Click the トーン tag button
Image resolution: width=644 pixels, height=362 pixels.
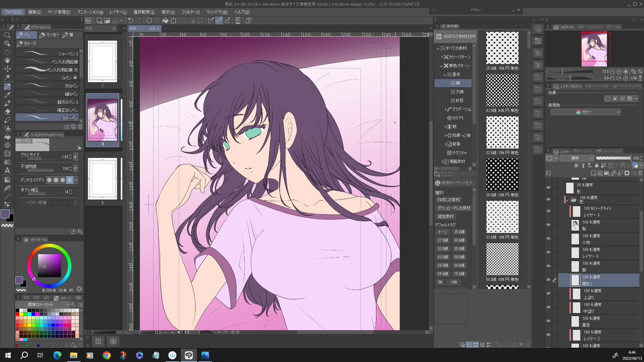(x=443, y=232)
